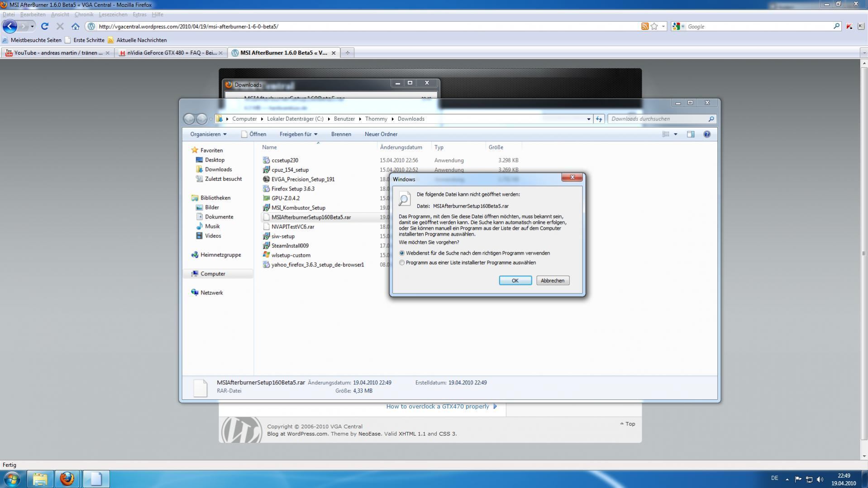Click Explorer forward navigation button

click(x=202, y=118)
